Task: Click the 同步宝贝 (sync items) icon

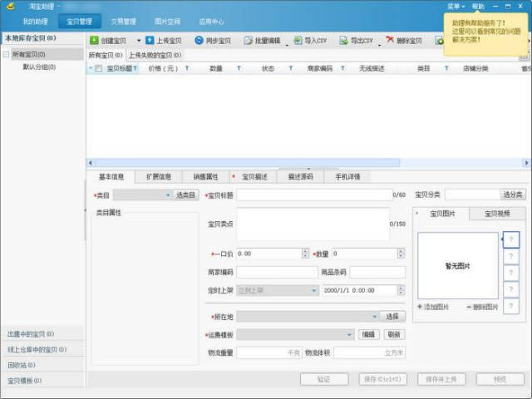Action: coord(199,40)
